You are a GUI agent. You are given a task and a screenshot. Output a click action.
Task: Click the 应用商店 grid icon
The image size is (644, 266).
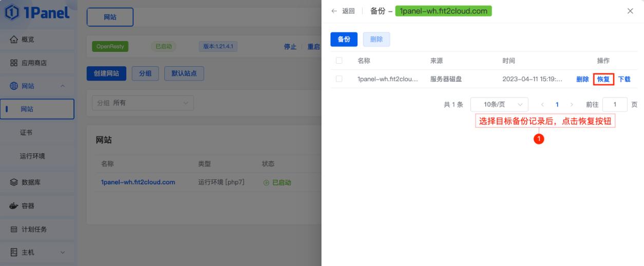pyautogui.click(x=14, y=63)
